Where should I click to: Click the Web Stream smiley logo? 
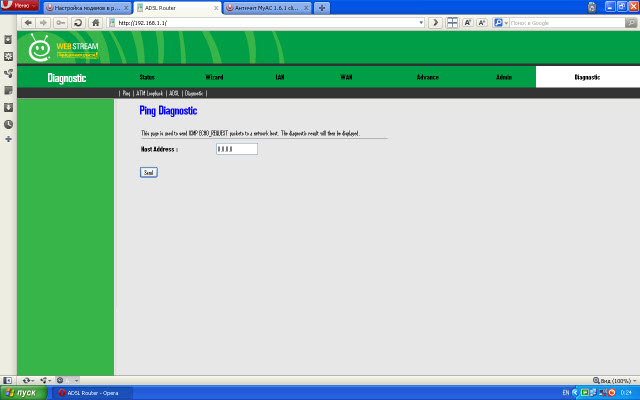pyautogui.click(x=39, y=48)
